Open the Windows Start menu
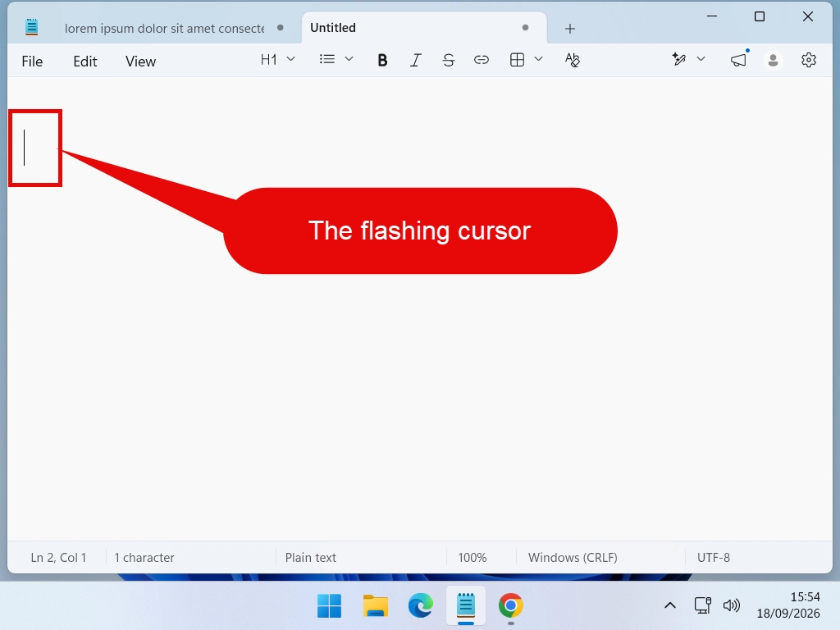 [x=329, y=606]
